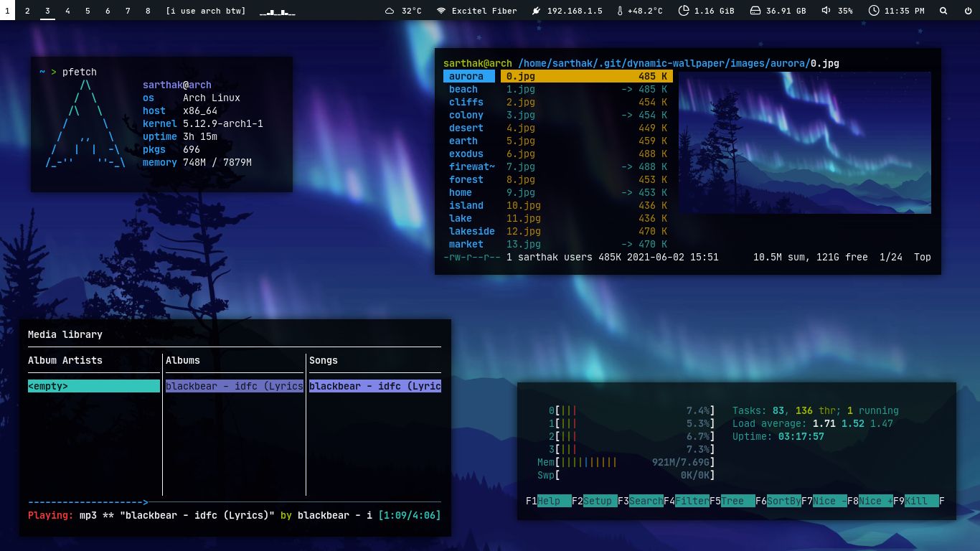The width and height of the screenshot is (980, 551).
Task: Select the Albums column in Media library
Action: tap(183, 361)
